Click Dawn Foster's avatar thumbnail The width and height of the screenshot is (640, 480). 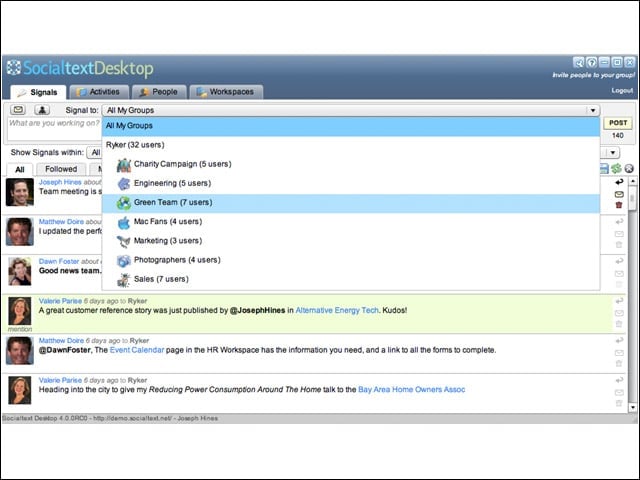(20, 271)
